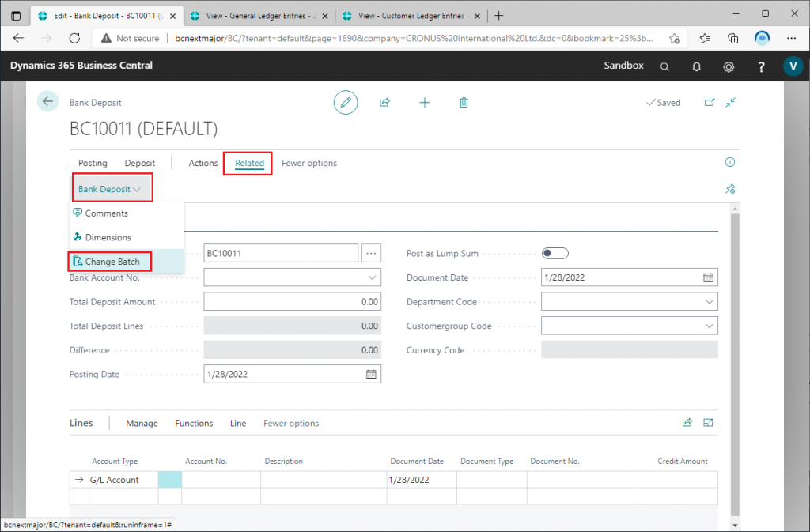Open the Posting Date calendar picker
The height and width of the screenshot is (532, 810).
(x=371, y=374)
